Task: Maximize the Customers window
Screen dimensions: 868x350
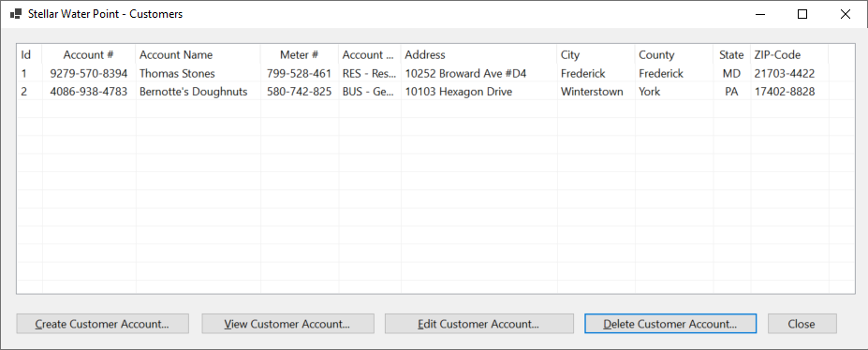Action: [x=802, y=14]
